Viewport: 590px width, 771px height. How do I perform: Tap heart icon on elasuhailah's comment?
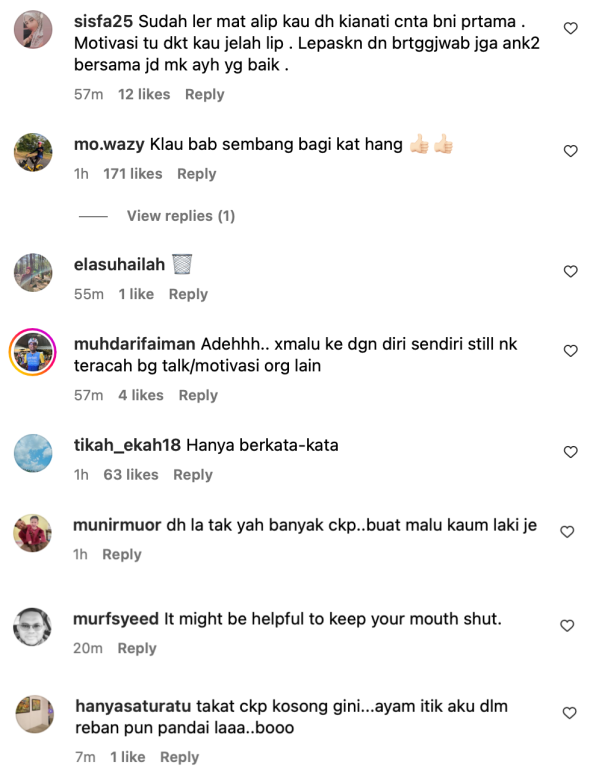(x=570, y=271)
